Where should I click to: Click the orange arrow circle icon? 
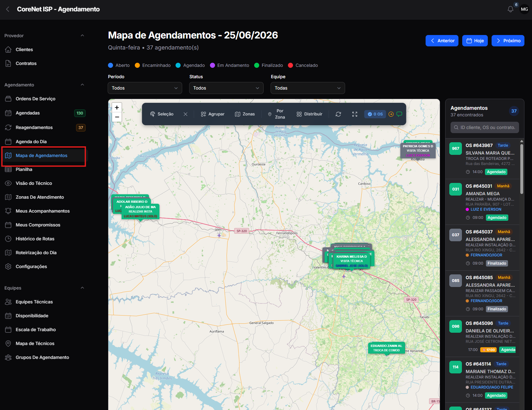tap(391, 114)
